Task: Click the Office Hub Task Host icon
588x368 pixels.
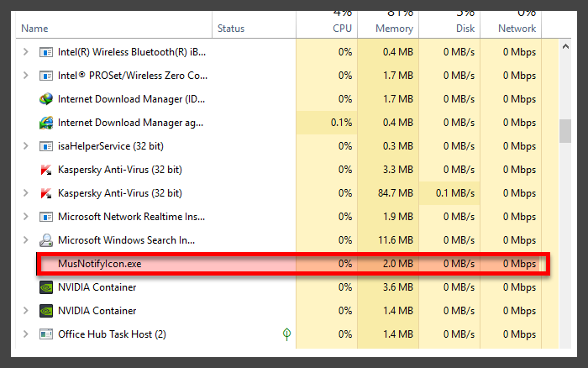Action: tap(46, 334)
